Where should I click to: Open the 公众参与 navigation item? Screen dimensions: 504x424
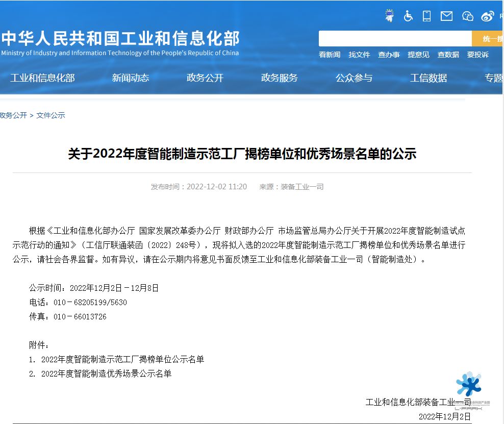[x=354, y=78]
